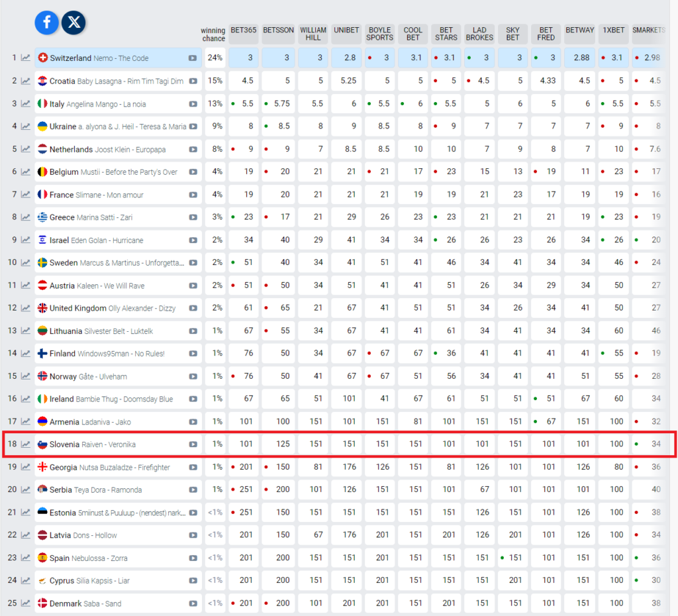The height and width of the screenshot is (616, 678).
Task: Click Switzerland's 2.8 odds at Unibet
Action: [x=346, y=58]
